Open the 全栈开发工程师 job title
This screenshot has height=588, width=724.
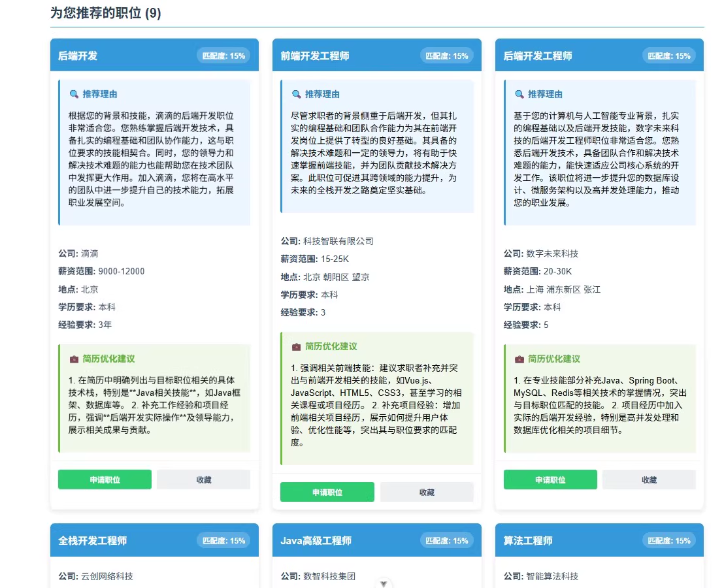(x=92, y=540)
